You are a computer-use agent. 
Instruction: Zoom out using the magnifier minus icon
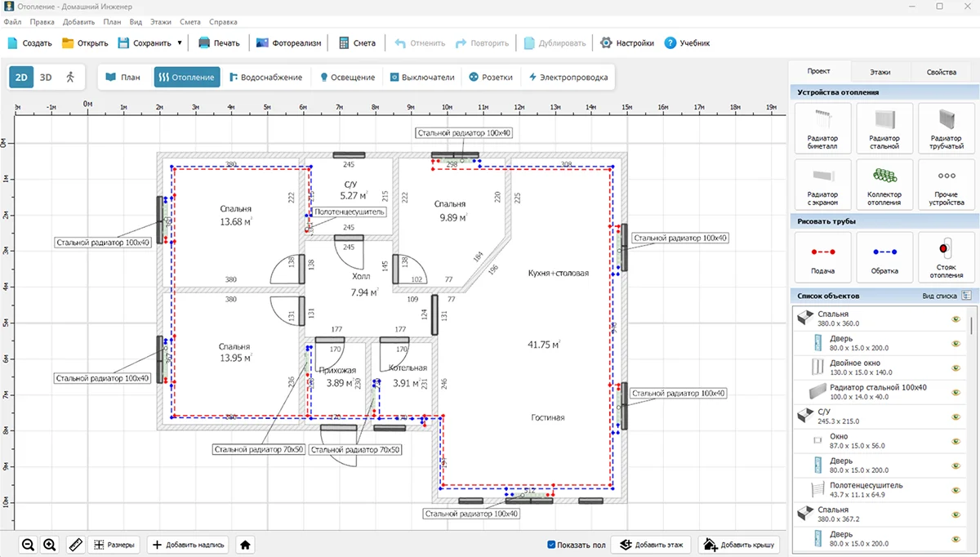tap(29, 545)
